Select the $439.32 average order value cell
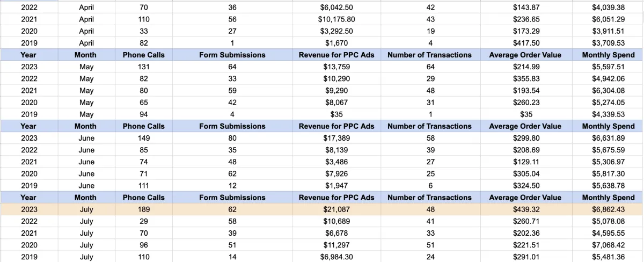This screenshot has height=262, width=644. (x=525, y=209)
